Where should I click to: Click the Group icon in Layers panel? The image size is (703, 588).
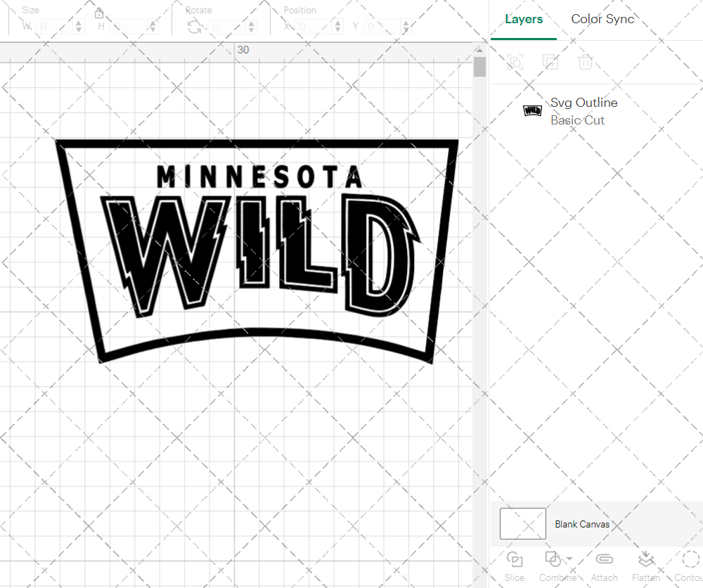pos(515,62)
